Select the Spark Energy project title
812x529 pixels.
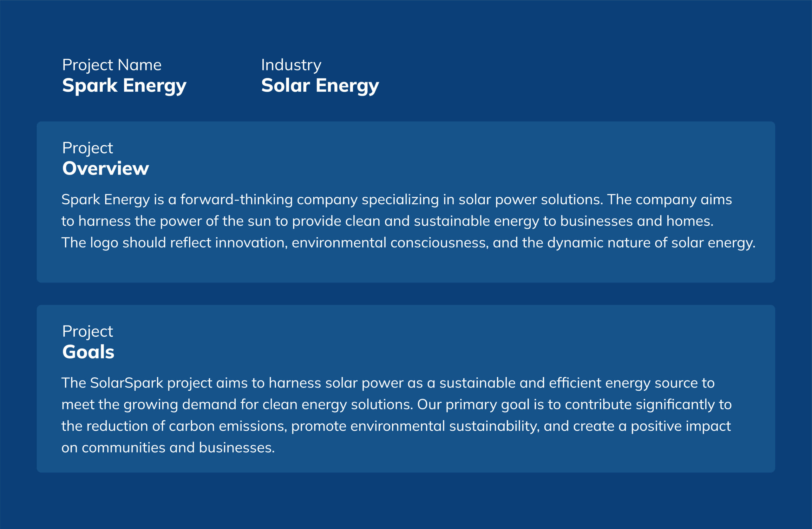[x=124, y=86]
